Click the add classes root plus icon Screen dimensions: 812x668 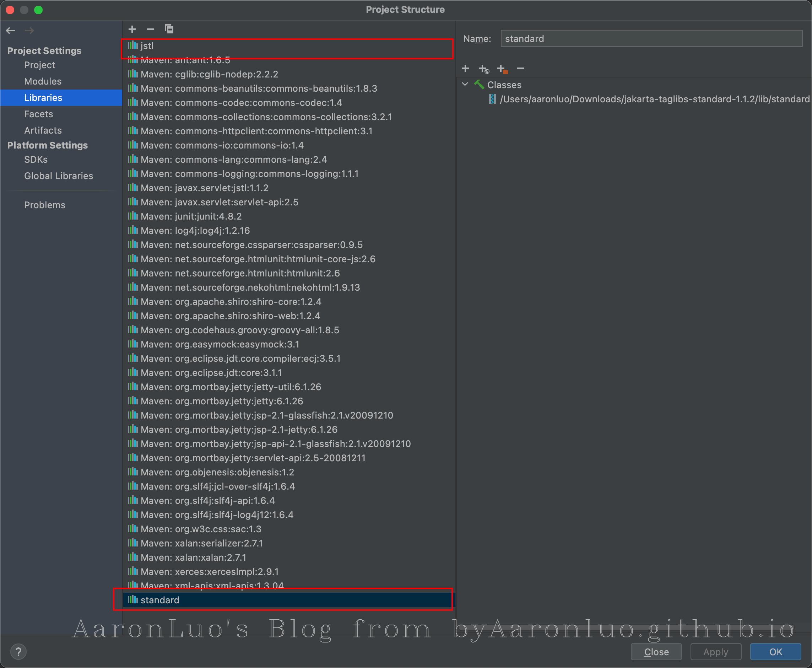[x=465, y=69]
